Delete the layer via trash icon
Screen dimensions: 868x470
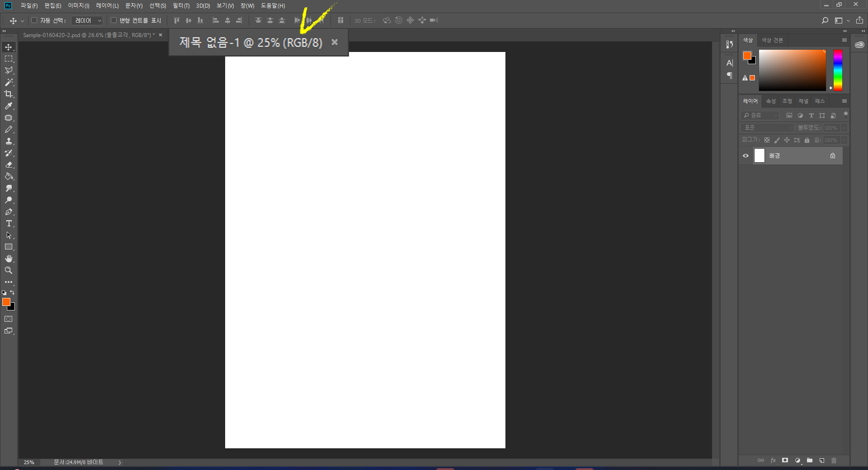tap(834, 461)
